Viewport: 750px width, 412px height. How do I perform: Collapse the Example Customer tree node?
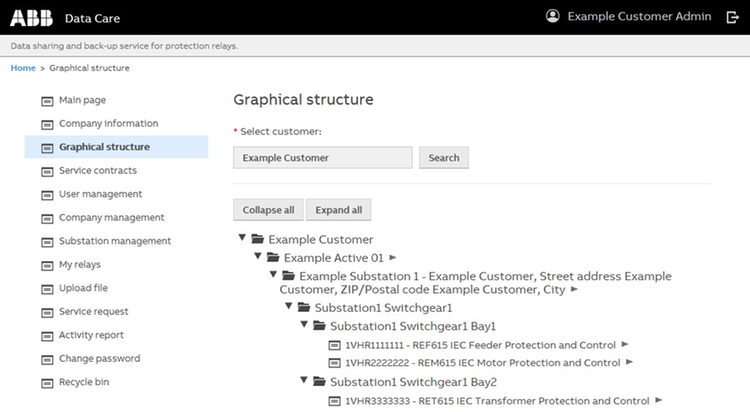242,237
